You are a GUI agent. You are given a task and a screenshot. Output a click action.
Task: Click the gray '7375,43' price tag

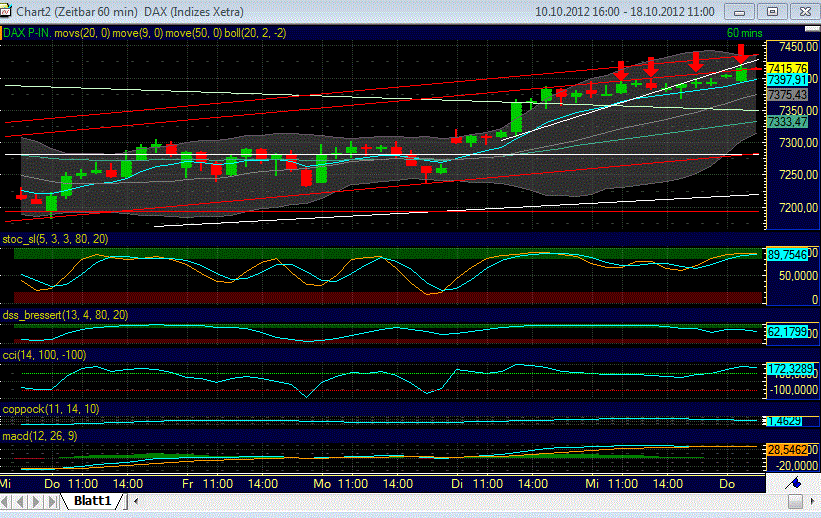(787, 95)
